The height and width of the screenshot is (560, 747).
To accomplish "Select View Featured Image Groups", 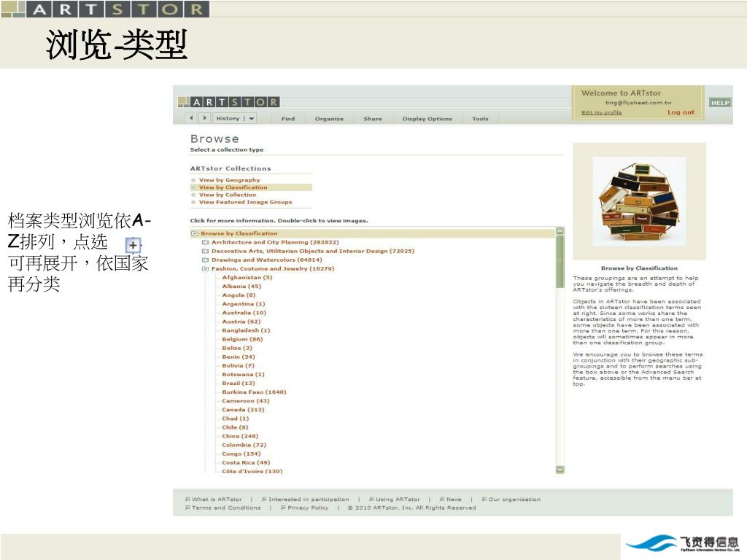I will (245, 203).
